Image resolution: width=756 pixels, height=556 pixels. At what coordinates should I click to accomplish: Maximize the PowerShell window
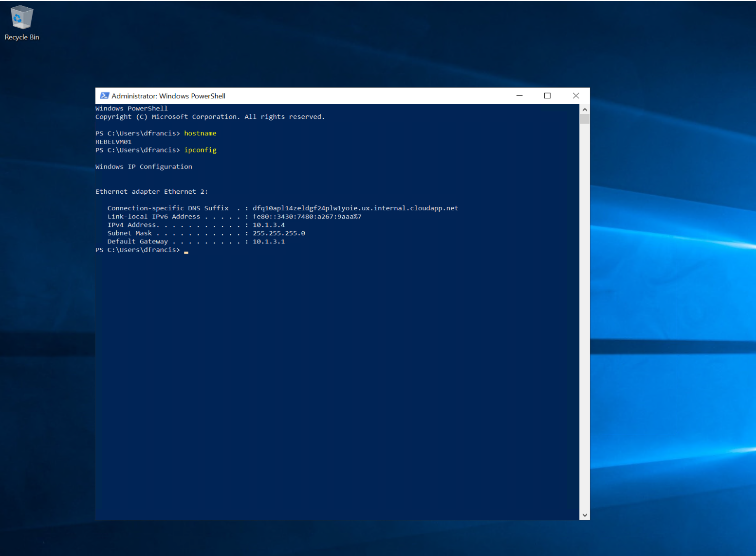547,96
